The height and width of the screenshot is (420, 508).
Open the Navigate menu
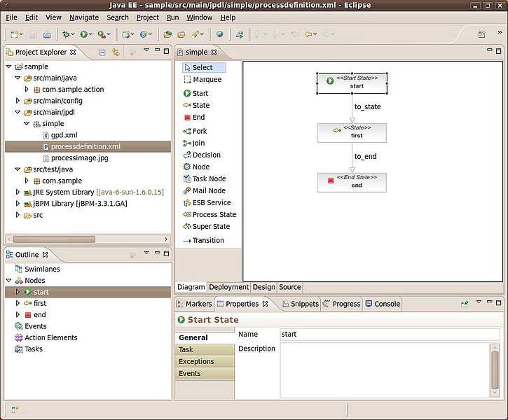click(84, 17)
